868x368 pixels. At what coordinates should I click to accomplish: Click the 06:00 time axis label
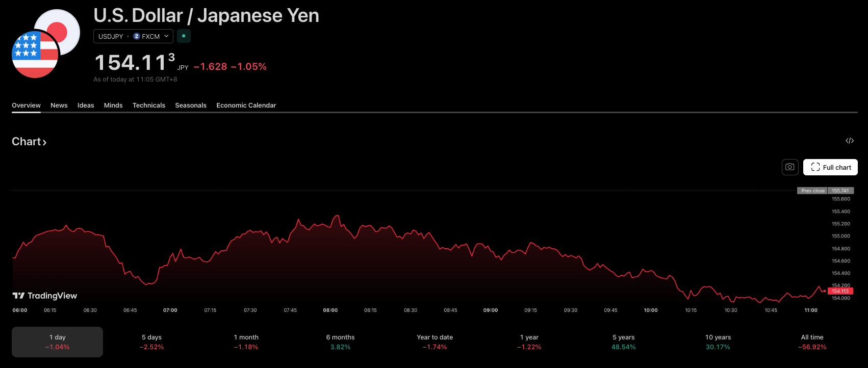[20, 310]
